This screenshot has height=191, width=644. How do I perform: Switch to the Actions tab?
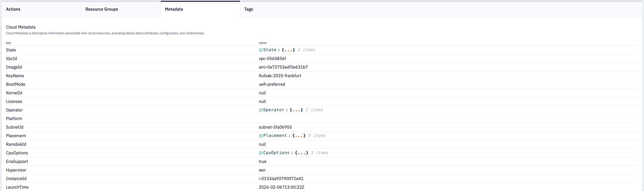coord(13,9)
